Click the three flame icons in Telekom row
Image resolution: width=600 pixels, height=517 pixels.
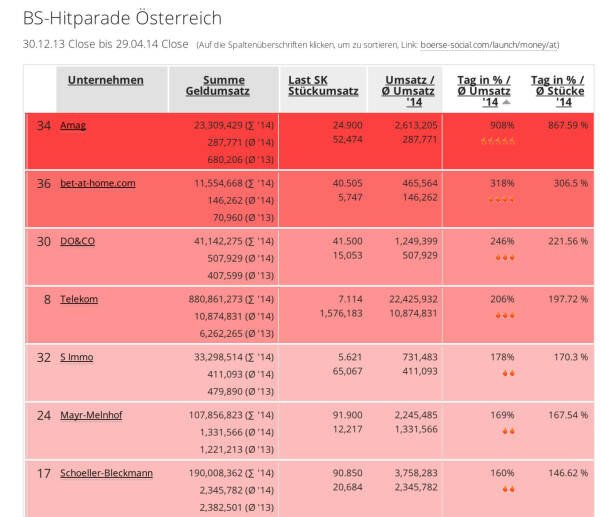point(503,316)
